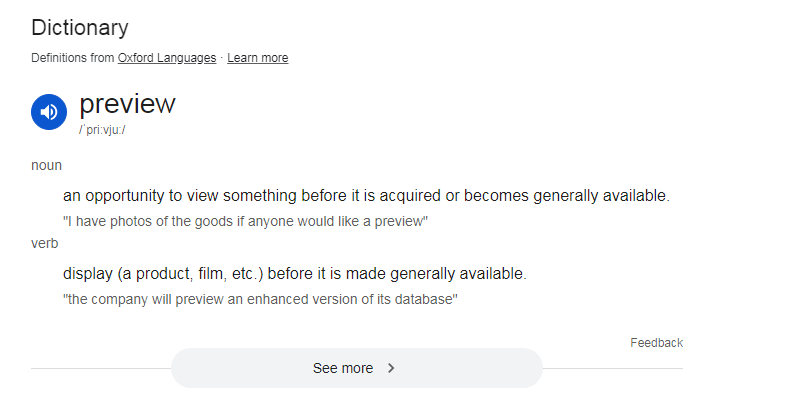Image resolution: width=788 pixels, height=414 pixels.
Task: Click the noun definition starting 'an opportunity'
Action: coord(366,195)
